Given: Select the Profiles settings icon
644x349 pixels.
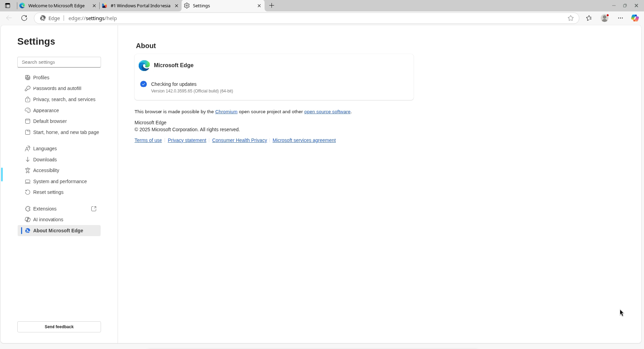Looking at the screenshot, I should click(28, 77).
